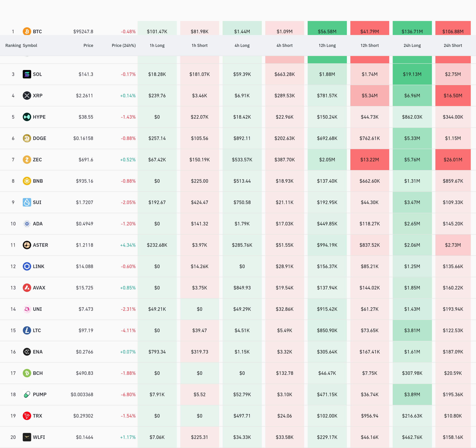Click SOL's green $19.13M 24h Long cell
The height and width of the screenshot is (448, 476).
point(412,74)
